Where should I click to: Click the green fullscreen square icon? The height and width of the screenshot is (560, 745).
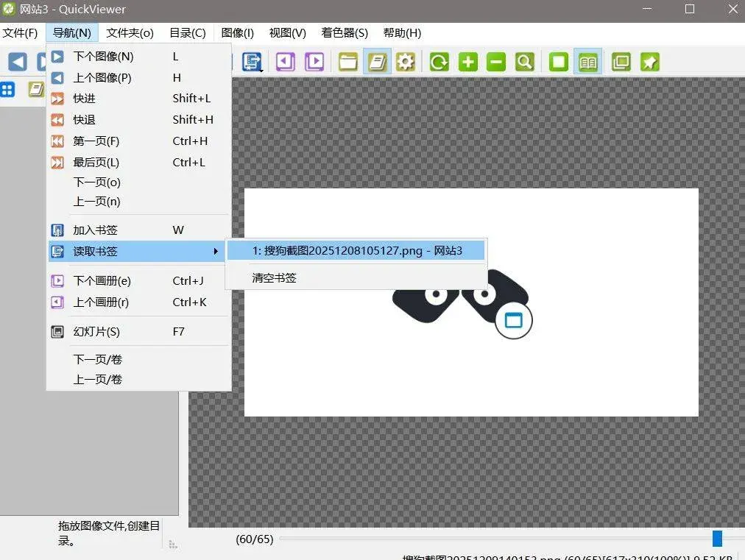pyautogui.click(x=558, y=62)
